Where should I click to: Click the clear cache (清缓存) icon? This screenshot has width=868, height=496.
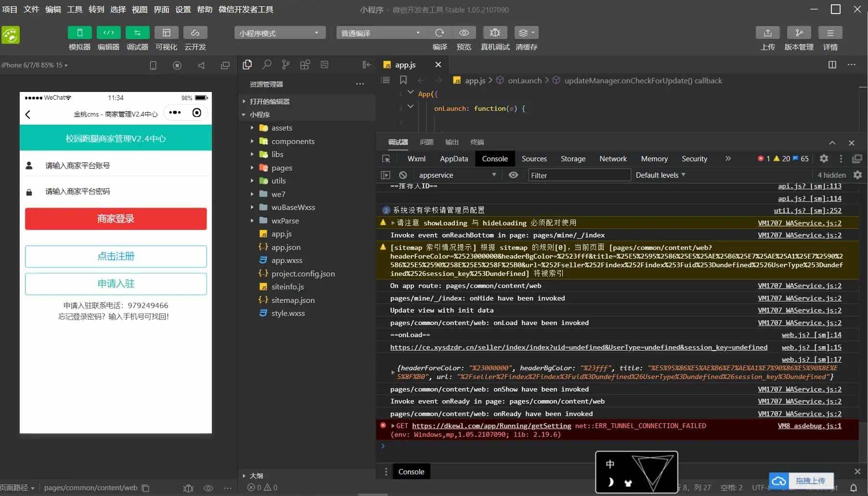(526, 33)
